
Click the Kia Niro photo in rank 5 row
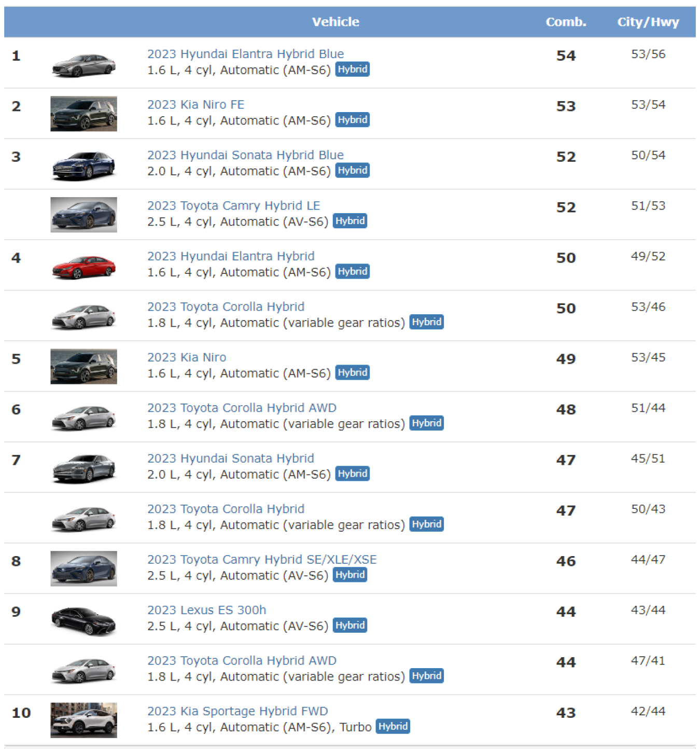tap(83, 367)
